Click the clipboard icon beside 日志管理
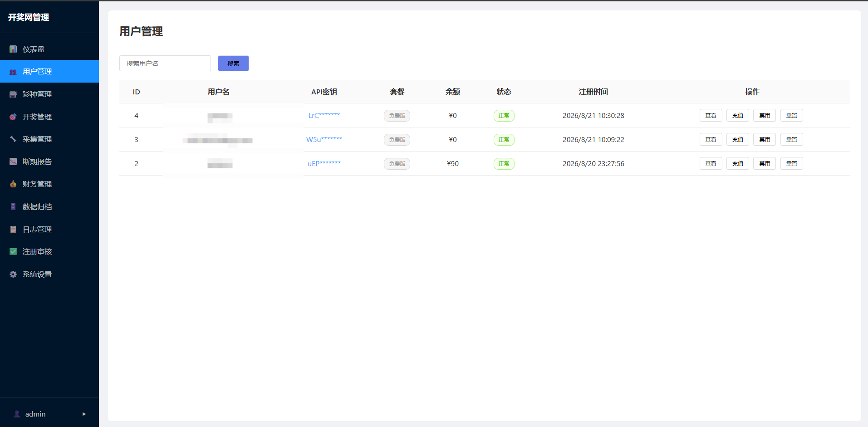The image size is (868, 427). pyautogui.click(x=13, y=229)
